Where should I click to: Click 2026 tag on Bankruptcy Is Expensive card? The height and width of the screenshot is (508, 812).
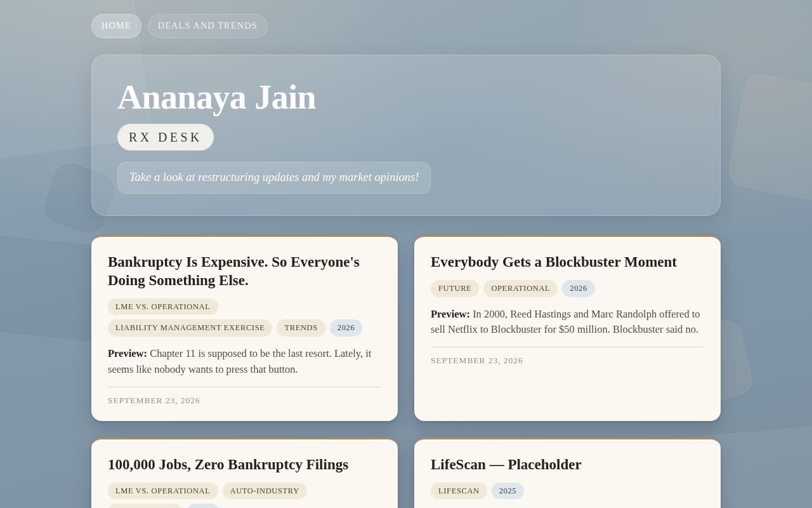(346, 328)
